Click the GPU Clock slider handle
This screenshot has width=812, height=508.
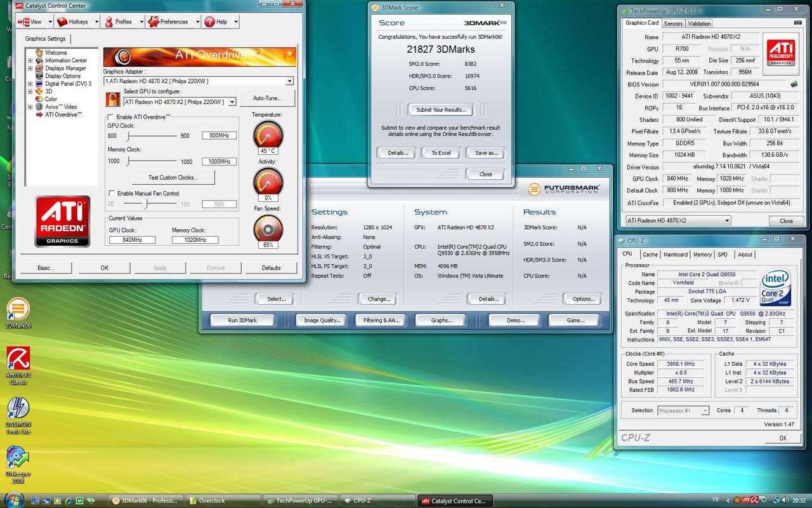point(129,136)
